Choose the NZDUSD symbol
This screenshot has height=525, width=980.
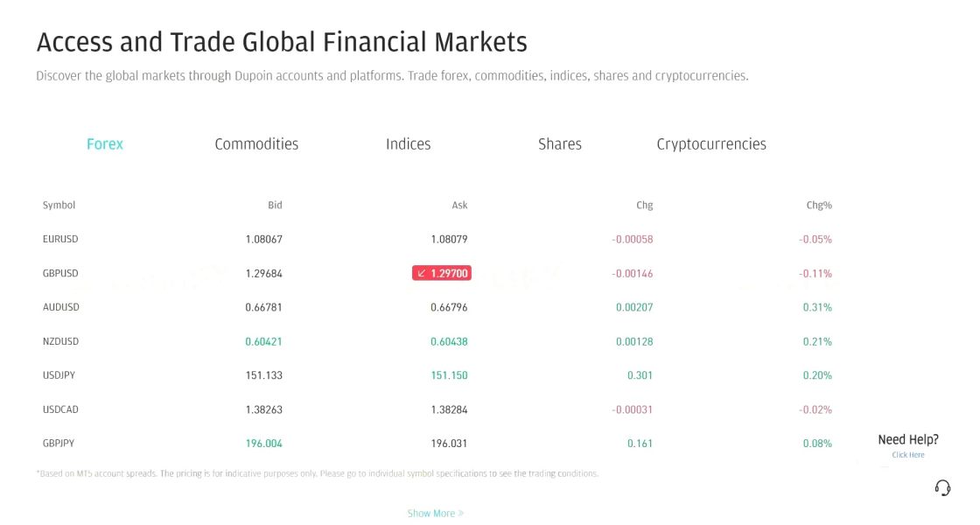click(60, 341)
